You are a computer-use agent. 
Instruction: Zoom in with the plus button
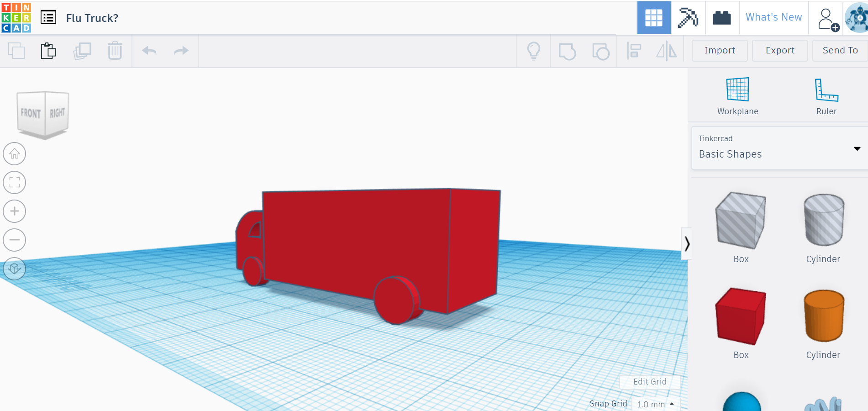(x=15, y=211)
